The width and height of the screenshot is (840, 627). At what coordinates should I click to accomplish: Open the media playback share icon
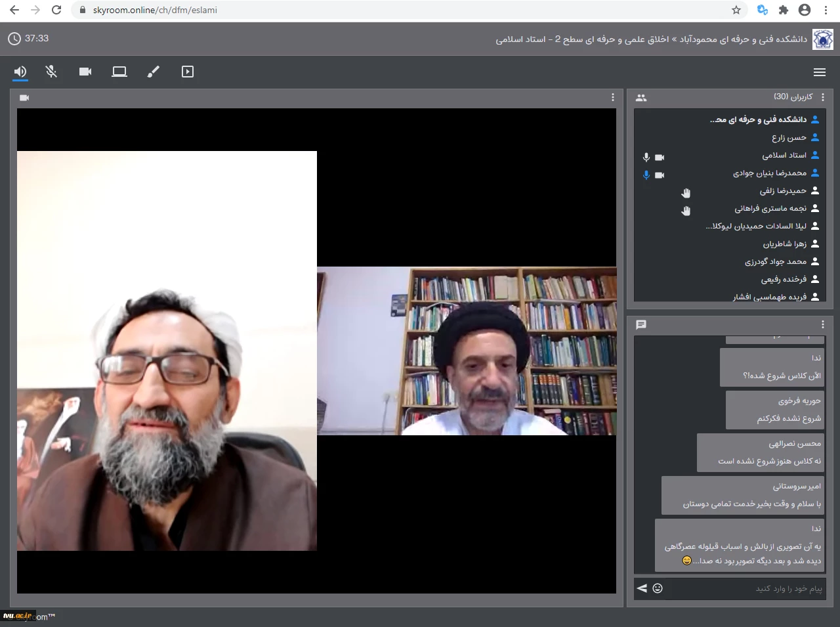188,72
